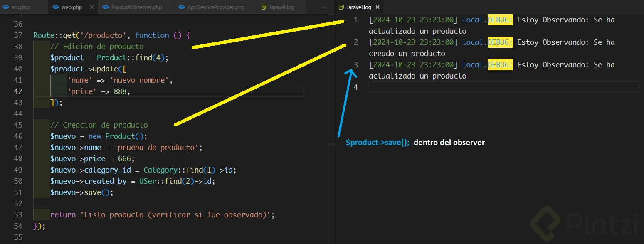The height and width of the screenshot is (244, 644).
Task: Open the AppServiceProvider.php tab
Action: (x=216, y=7)
